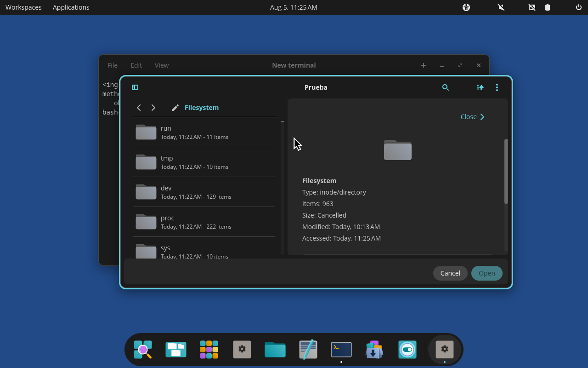The height and width of the screenshot is (368, 588).
Task: Select the run folder
Action: 204,132
